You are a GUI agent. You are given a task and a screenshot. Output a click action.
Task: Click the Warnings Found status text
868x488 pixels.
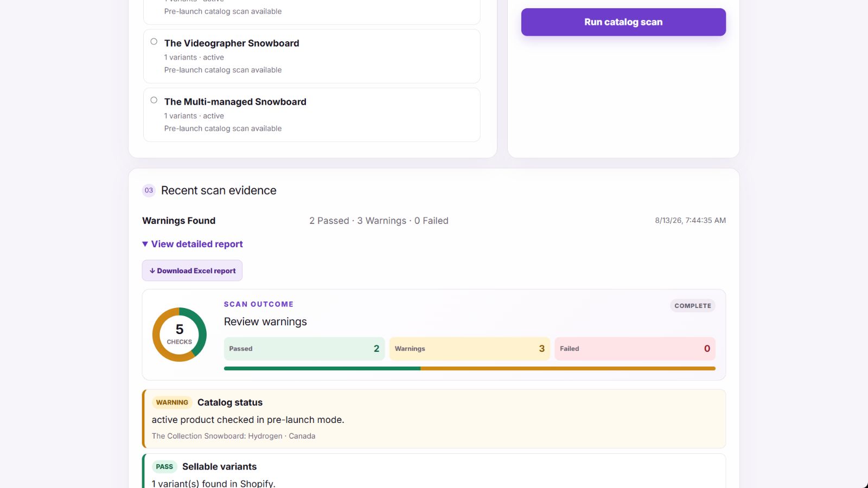[179, 221]
